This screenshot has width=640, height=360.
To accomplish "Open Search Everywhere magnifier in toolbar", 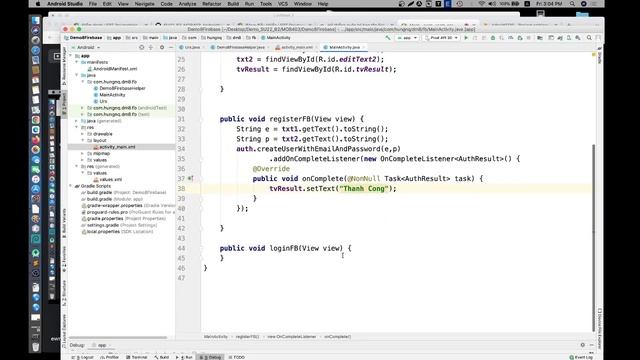I will pyautogui.click(x=589, y=38).
